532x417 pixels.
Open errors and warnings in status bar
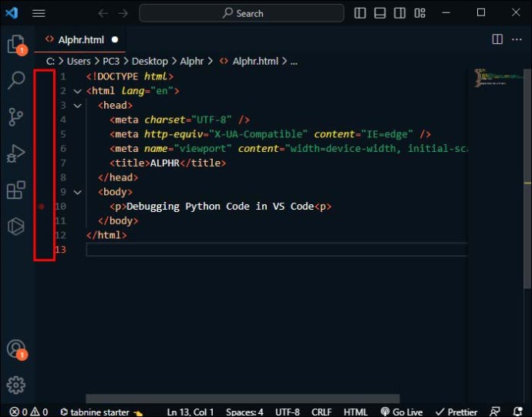point(29,412)
